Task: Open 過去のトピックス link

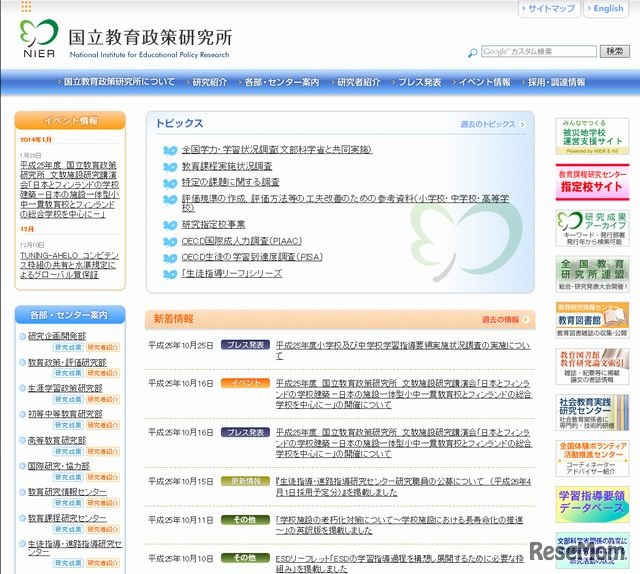Action: (488, 124)
